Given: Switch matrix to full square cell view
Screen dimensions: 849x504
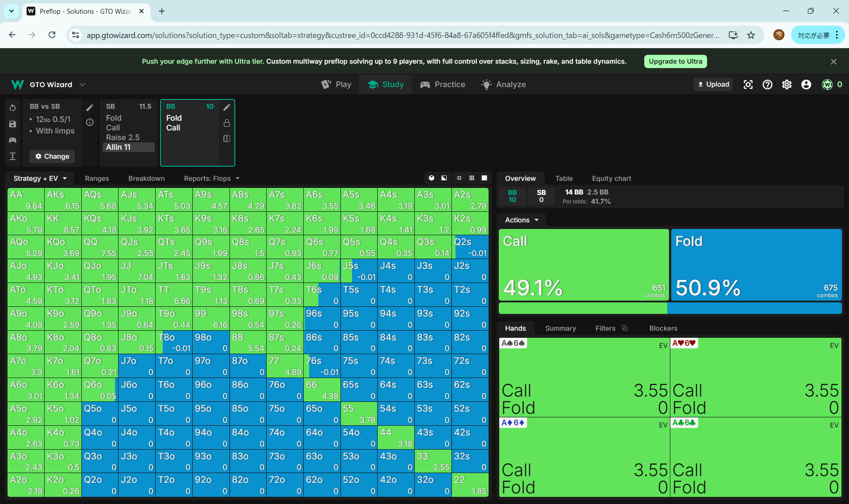Looking at the screenshot, I should click(484, 178).
